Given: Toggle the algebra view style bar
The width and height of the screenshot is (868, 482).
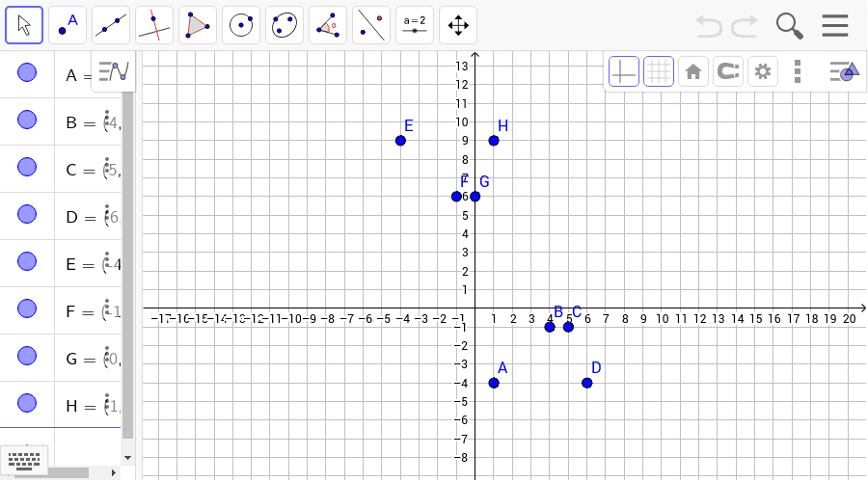Looking at the screenshot, I should coord(114,71).
